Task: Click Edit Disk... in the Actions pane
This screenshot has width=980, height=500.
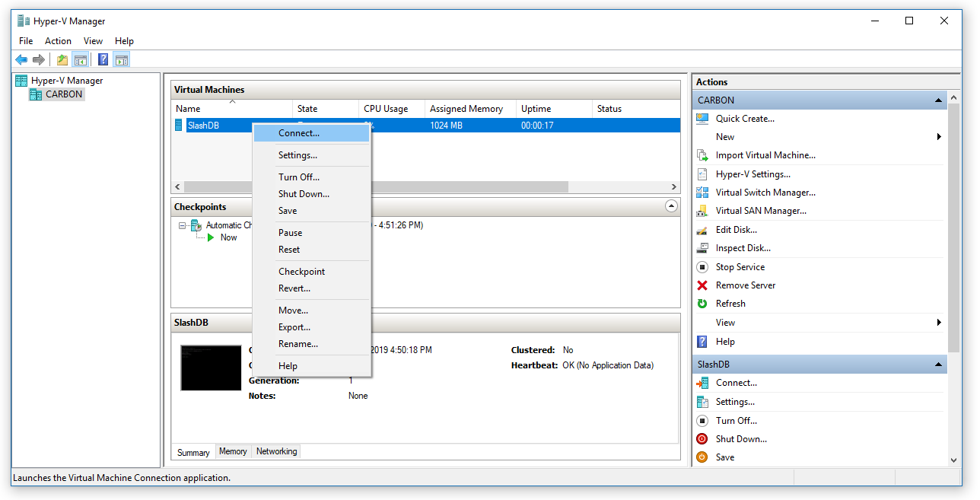Action: pos(736,230)
